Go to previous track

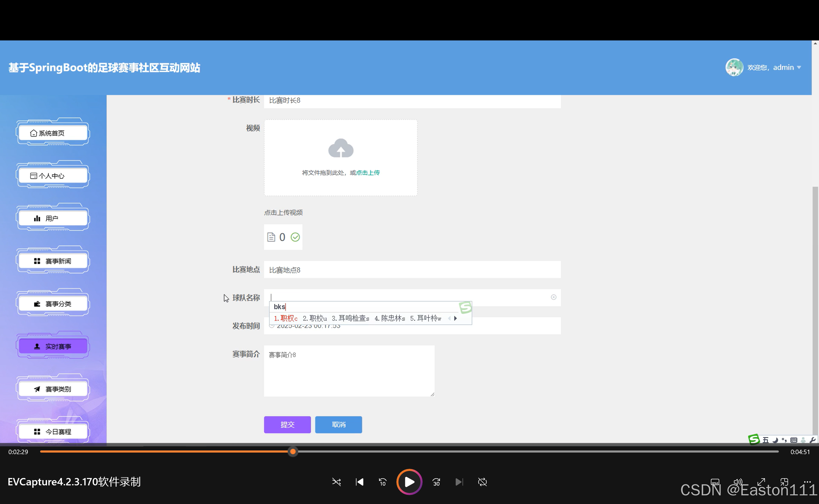(359, 482)
